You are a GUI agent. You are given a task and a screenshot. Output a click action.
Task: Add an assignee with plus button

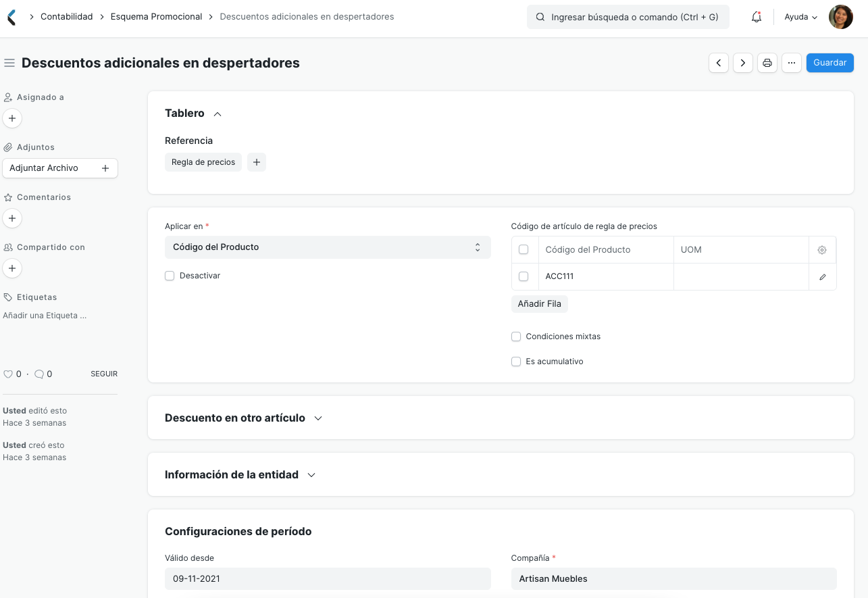coord(12,118)
